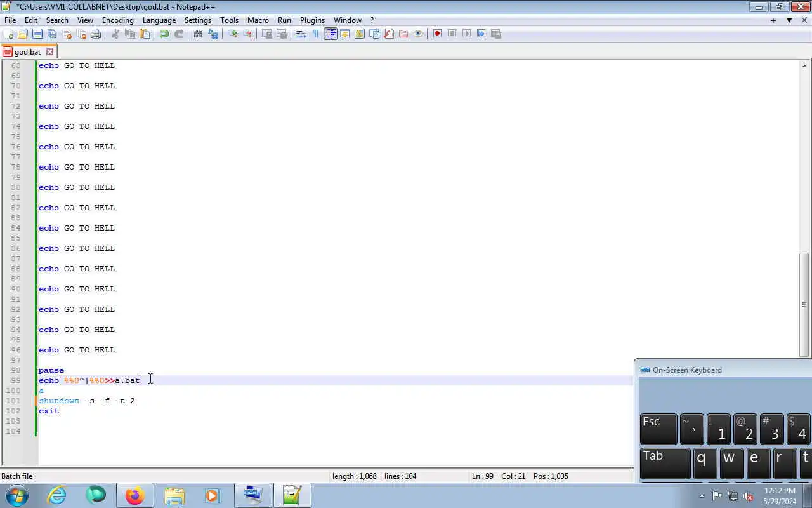This screenshot has width=812, height=508.
Task: Open the Replace dialog toolbar icon
Action: [x=213, y=34]
